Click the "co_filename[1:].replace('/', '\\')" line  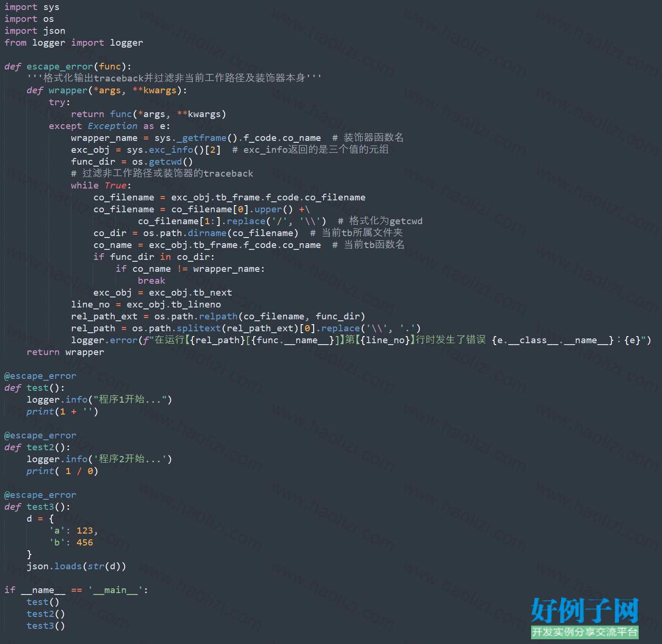tap(280, 221)
